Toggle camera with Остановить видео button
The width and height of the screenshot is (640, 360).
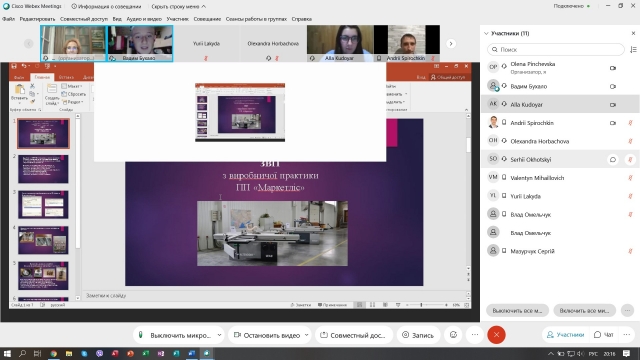[267, 335]
